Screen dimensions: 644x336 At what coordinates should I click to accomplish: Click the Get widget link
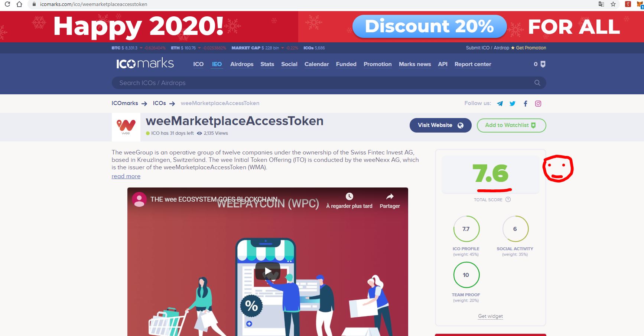point(490,316)
